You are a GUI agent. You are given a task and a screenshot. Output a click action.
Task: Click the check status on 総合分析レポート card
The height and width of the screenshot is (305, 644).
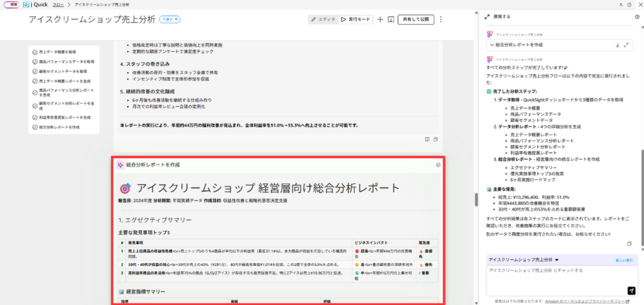pos(438,165)
